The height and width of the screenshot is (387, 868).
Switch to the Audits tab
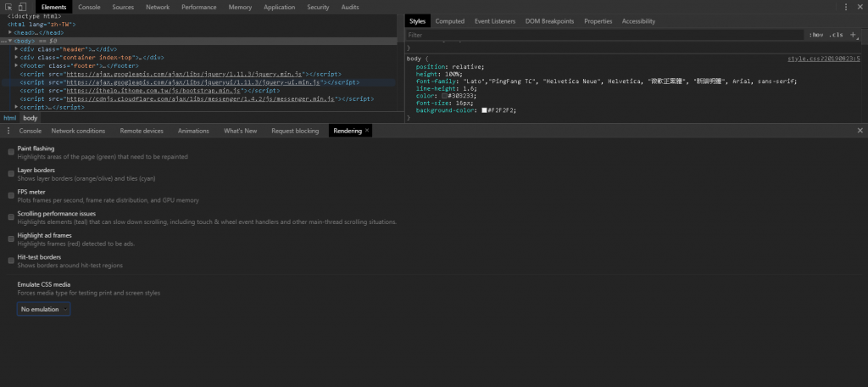[x=350, y=7]
